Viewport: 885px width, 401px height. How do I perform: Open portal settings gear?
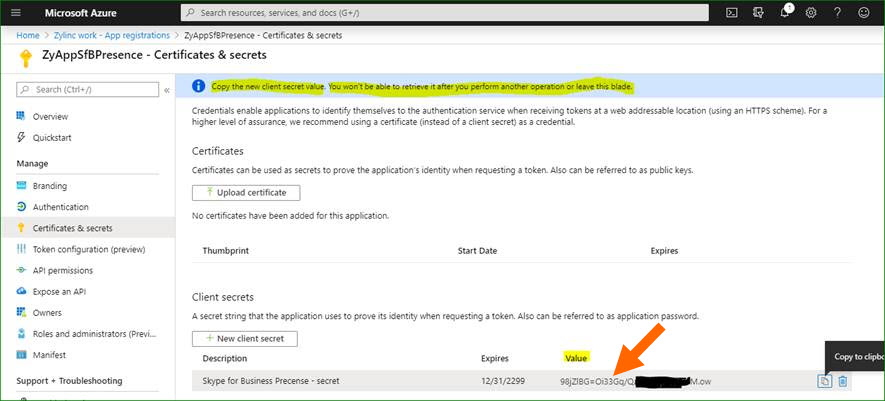(x=811, y=12)
